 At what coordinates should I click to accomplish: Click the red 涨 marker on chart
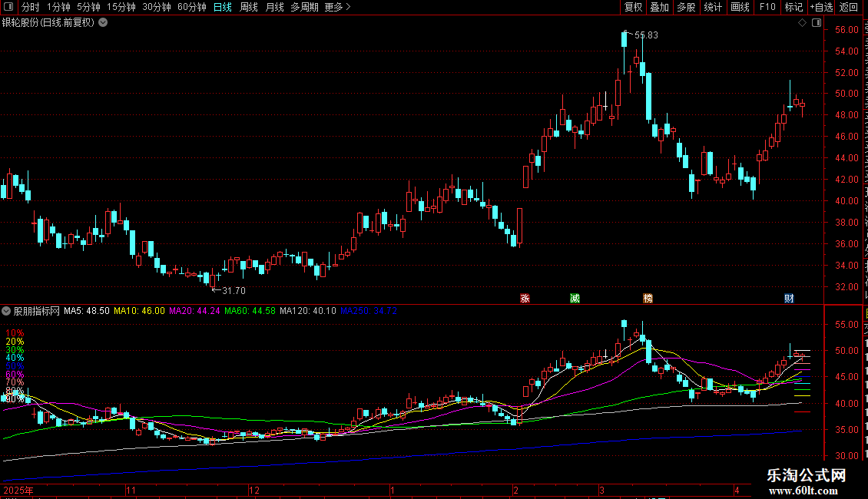click(525, 298)
